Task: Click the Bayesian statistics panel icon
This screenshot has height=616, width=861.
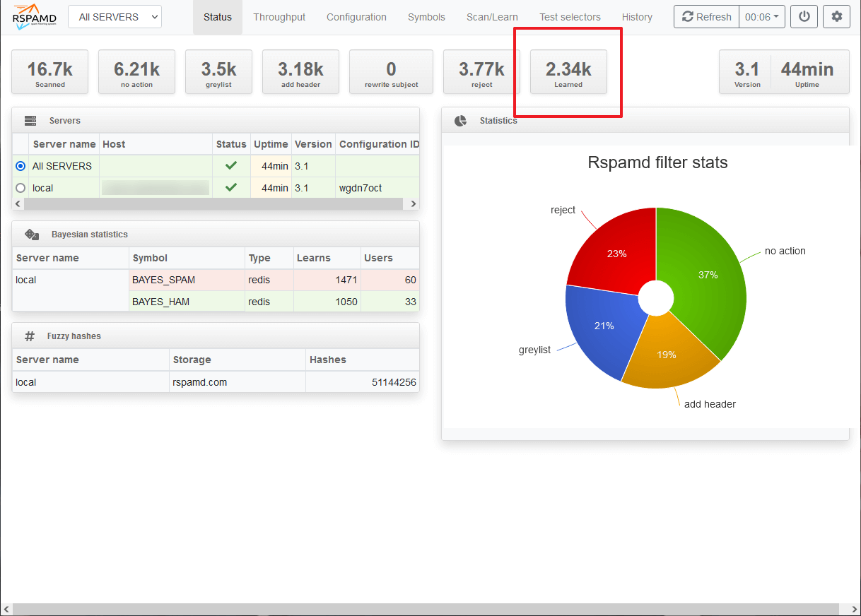Action: 32,234
